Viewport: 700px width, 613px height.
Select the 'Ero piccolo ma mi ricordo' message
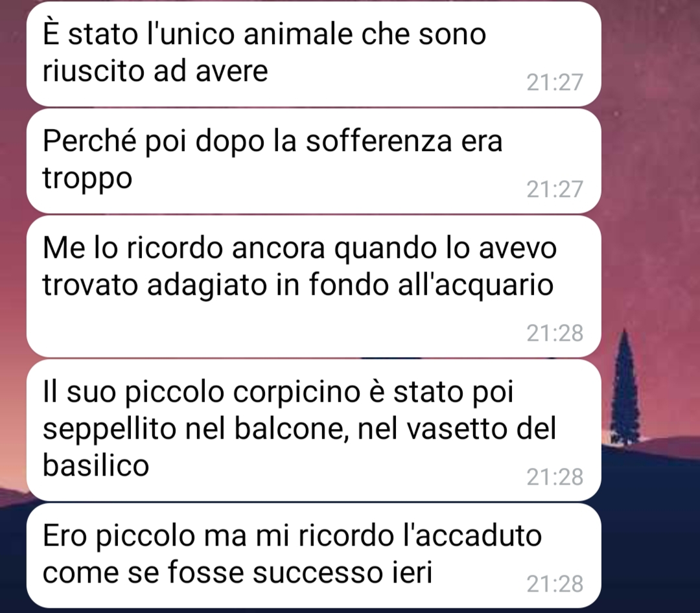[314, 555]
